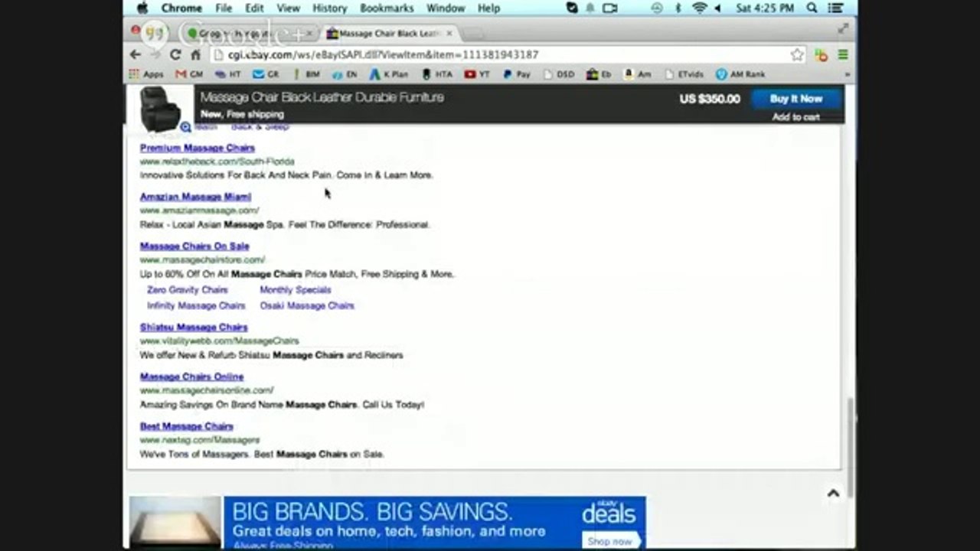Click the Add to cart link
Screen dimensions: 980x551
click(x=796, y=117)
